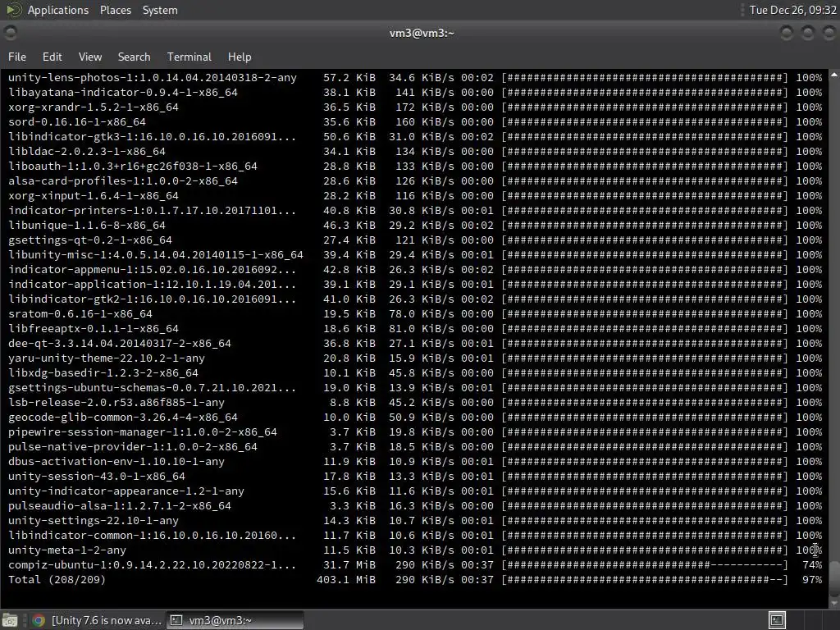Viewport: 840px width, 630px height.
Task: Click the lsb-release package name
Action: click(116, 402)
